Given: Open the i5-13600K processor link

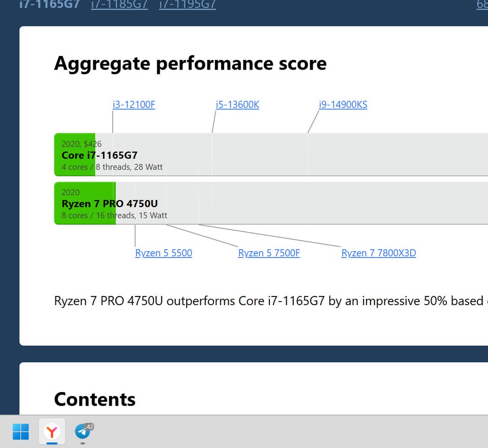Looking at the screenshot, I should 237,105.
